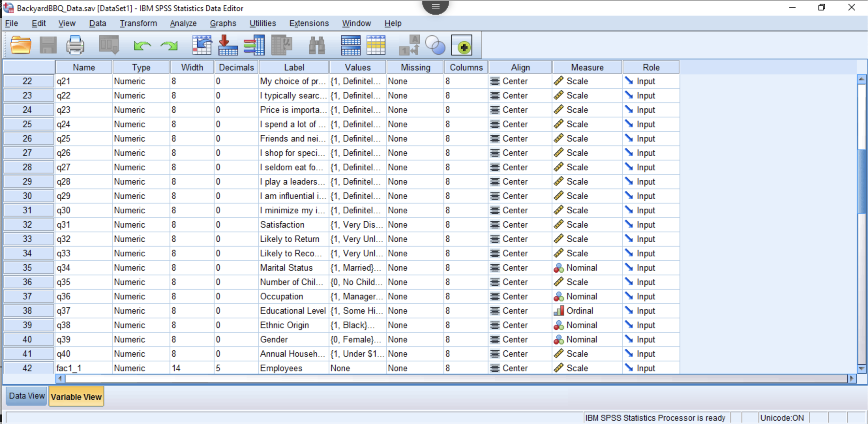This screenshot has width=868, height=424.
Task: Open the Utilities menu
Action: [262, 23]
